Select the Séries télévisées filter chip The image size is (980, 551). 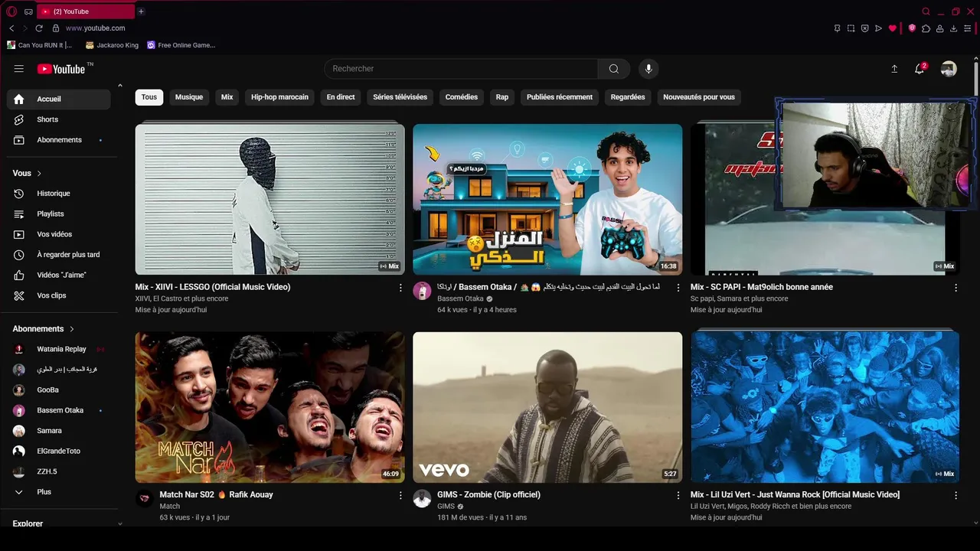point(400,97)
